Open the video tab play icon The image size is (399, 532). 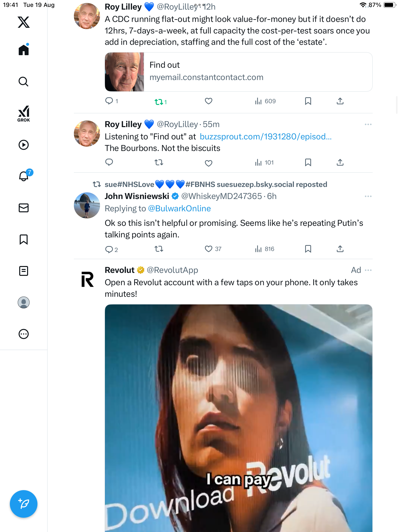(x=24, y=145)
